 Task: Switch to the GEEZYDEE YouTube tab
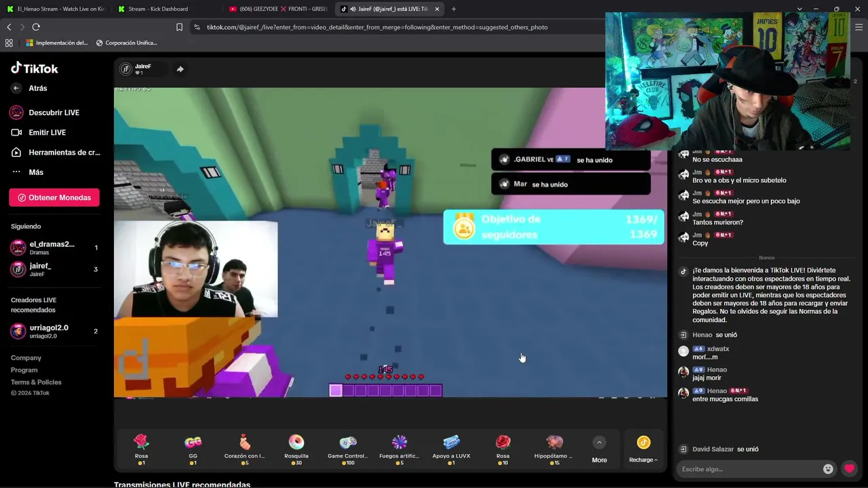coord(278,9)
